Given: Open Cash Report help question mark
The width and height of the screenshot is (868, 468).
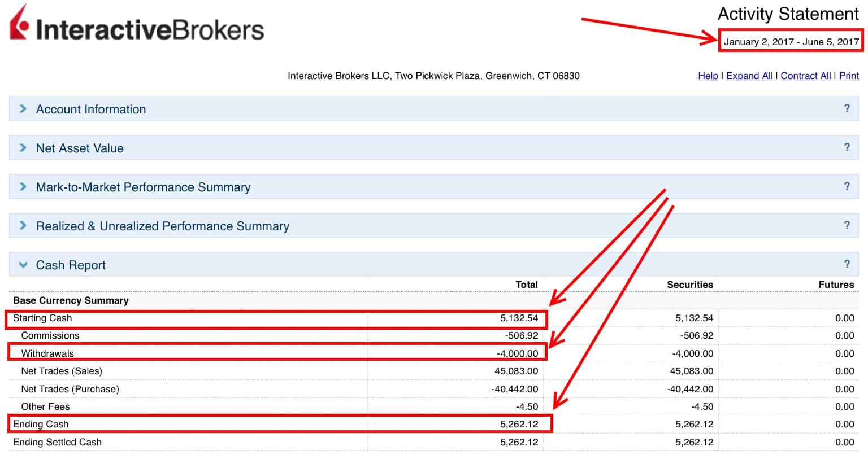Looking at the screenshot, I should (x=847, y=264).
